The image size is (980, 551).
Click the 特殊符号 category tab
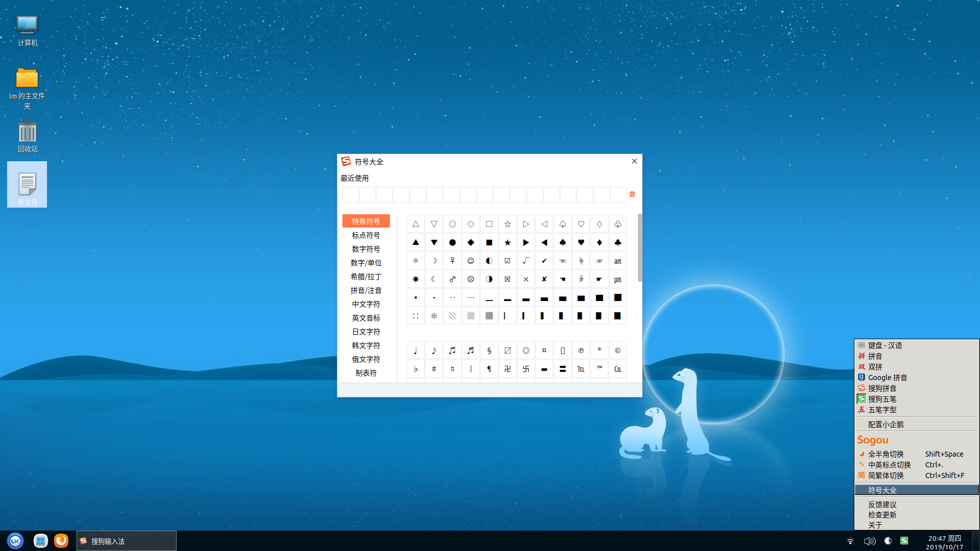click(x=365, y=221)
